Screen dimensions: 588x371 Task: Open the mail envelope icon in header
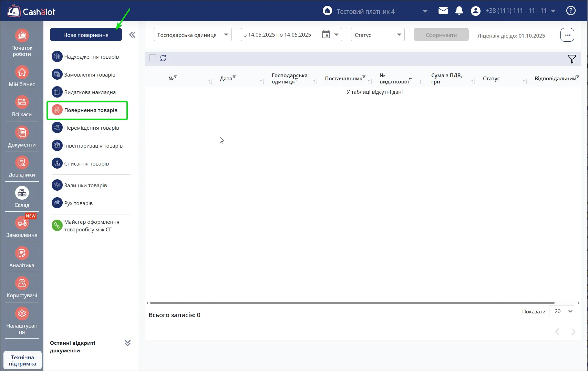point(443,11)
